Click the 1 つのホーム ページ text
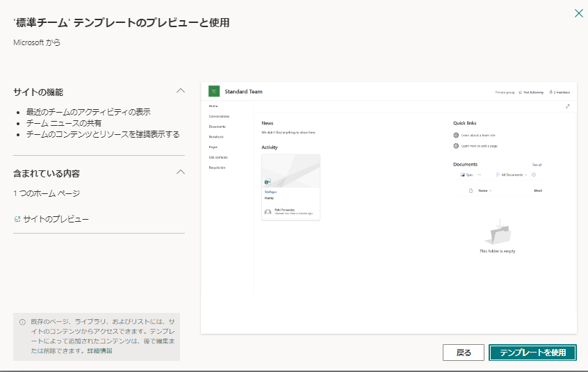The height and width of the screenshot is (372, 588). pos(47,193)
